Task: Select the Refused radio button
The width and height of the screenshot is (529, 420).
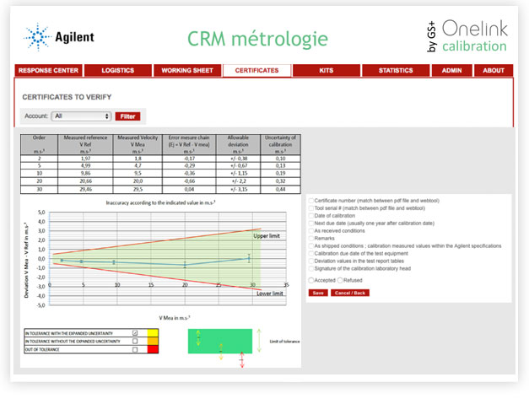Action: click(340, 280)
